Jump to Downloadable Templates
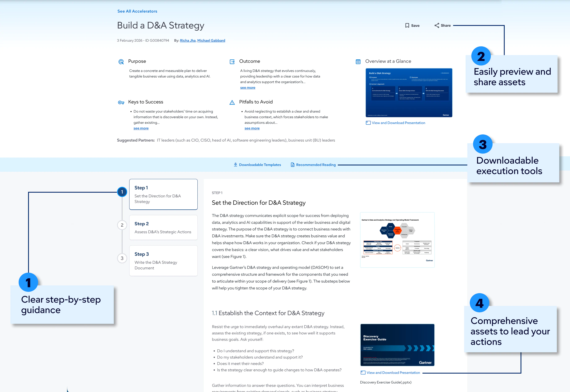 pyautogui.click(x=260, y=165)
